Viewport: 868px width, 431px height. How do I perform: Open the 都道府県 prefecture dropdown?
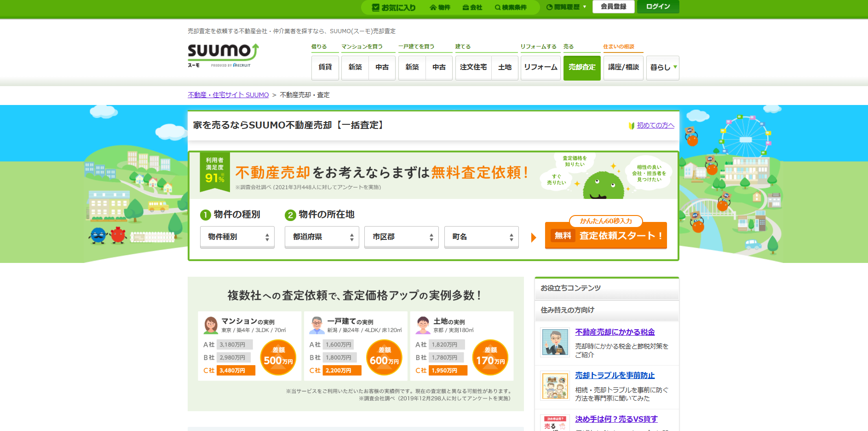(322, 237)
